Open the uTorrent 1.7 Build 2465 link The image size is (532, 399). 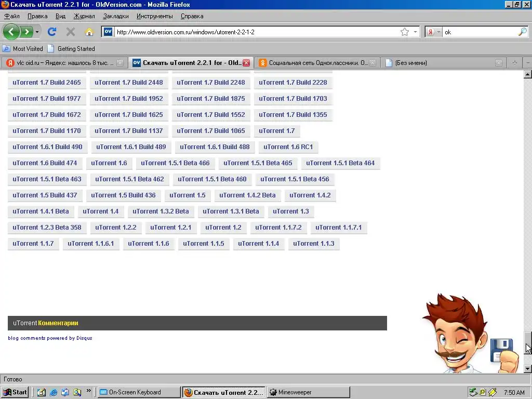(47, 83)
